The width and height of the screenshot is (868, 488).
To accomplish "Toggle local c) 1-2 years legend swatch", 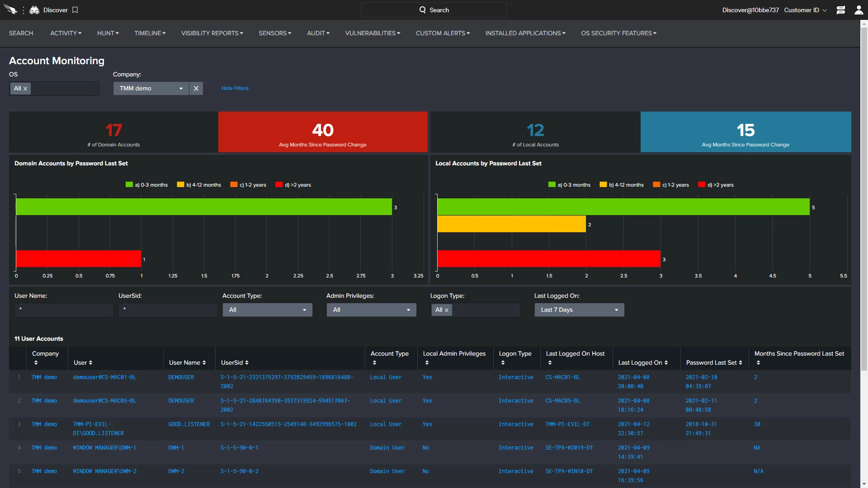I will click(x=656, y=185).
